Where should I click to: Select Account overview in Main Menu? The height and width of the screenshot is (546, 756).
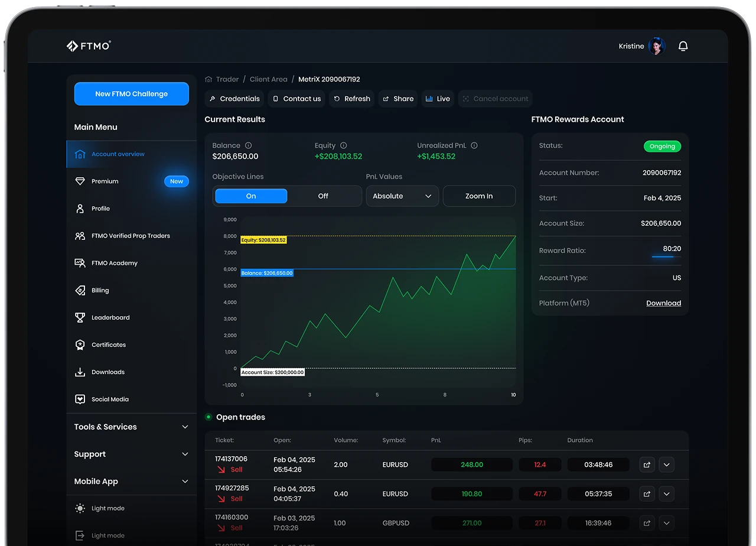[x=118, y=154]
